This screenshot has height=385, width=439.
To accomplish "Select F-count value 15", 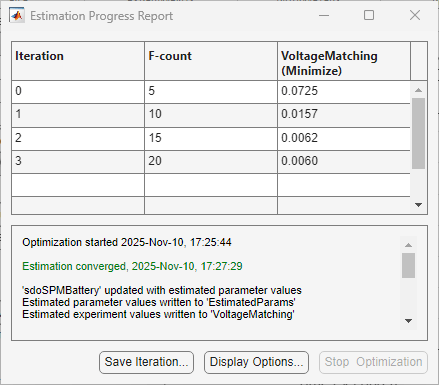I will click(211, 138).
